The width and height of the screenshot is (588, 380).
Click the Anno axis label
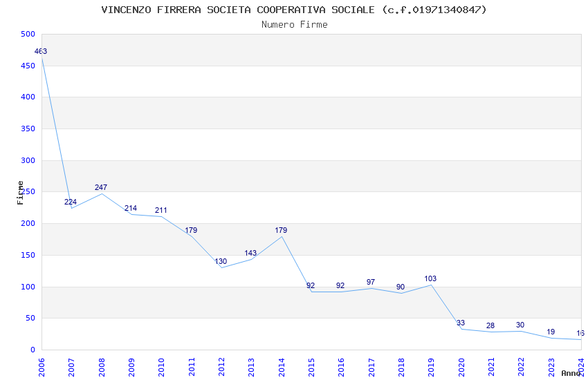571,373
